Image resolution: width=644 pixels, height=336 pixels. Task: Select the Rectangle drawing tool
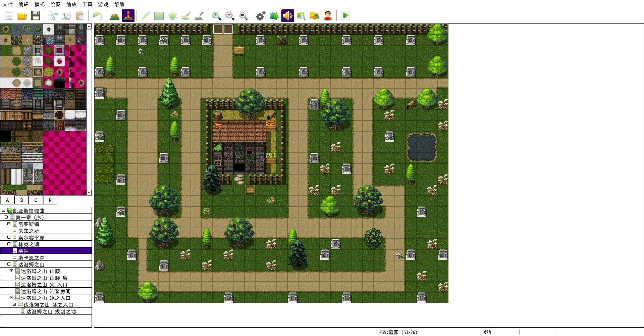click(159, 16)
